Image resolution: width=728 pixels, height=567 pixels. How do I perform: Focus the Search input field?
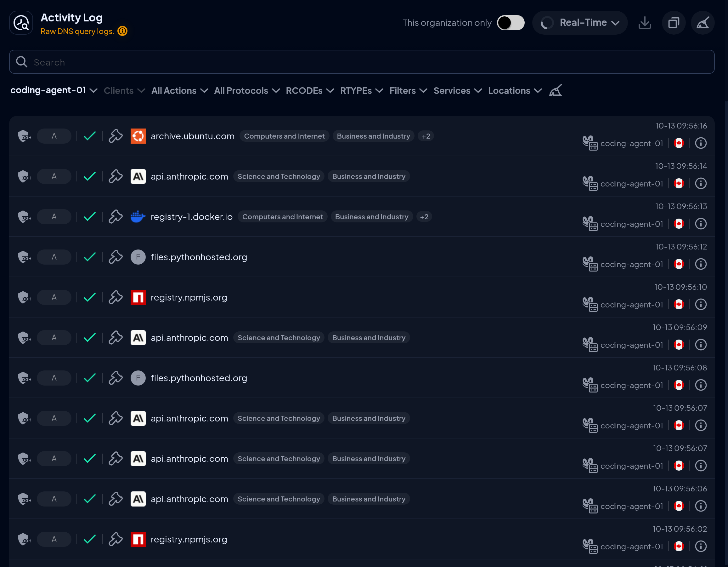(362, 62)
